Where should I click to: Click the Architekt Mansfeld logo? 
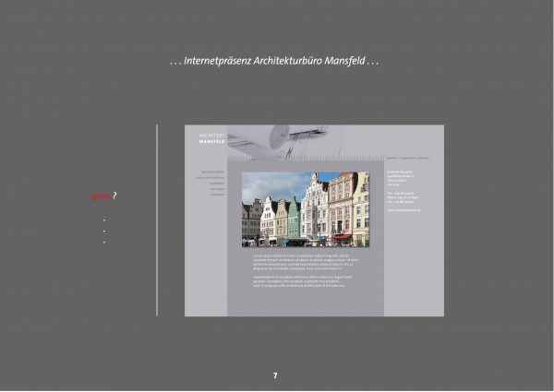click(x=211, y=139)
